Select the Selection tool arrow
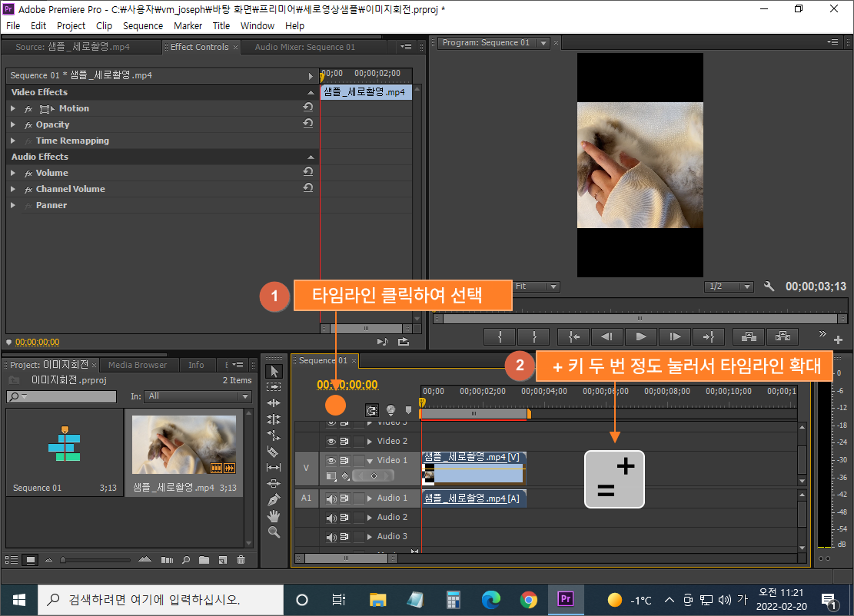Screen dimensions: 854x616 274,371
